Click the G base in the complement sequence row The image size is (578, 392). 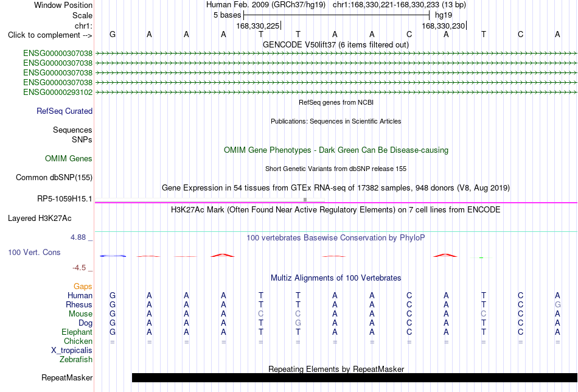113,35
